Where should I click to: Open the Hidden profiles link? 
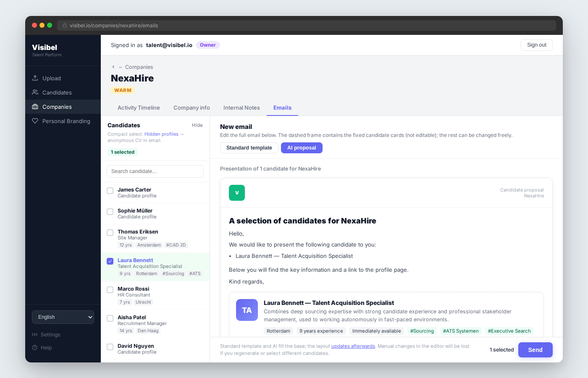coord(161,134)
